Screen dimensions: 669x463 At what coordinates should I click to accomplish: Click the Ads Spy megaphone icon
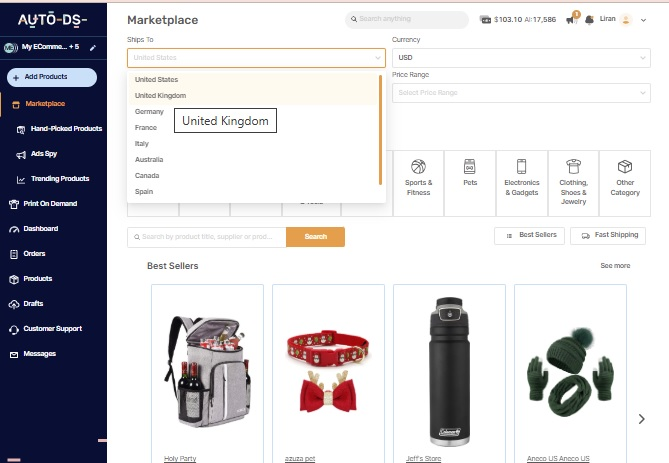[20, 155]
